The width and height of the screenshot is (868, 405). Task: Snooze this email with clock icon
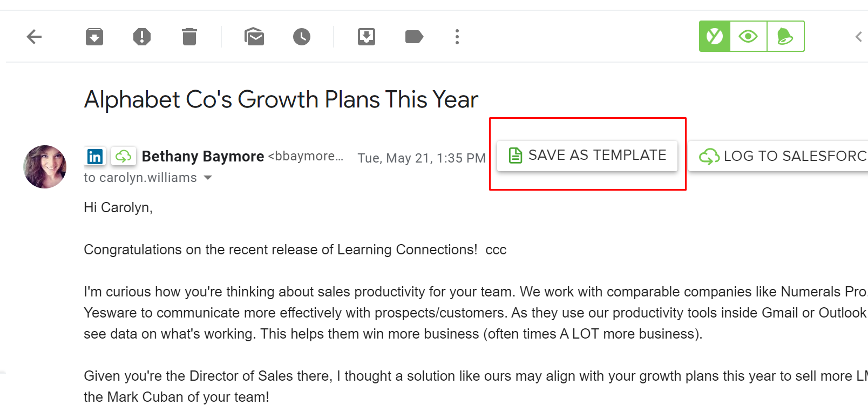302,37
